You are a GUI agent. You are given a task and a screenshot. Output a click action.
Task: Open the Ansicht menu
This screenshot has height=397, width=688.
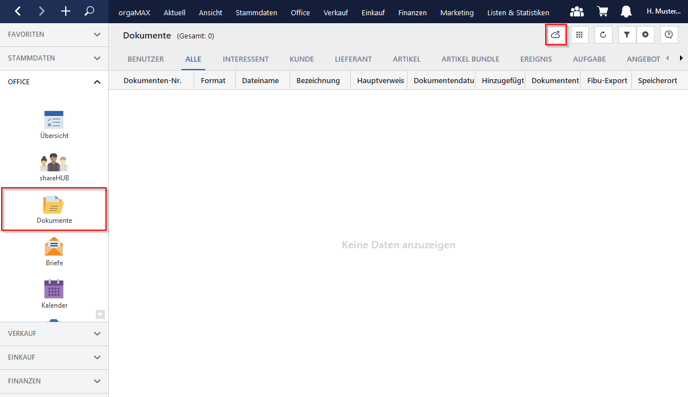(210, 13)
